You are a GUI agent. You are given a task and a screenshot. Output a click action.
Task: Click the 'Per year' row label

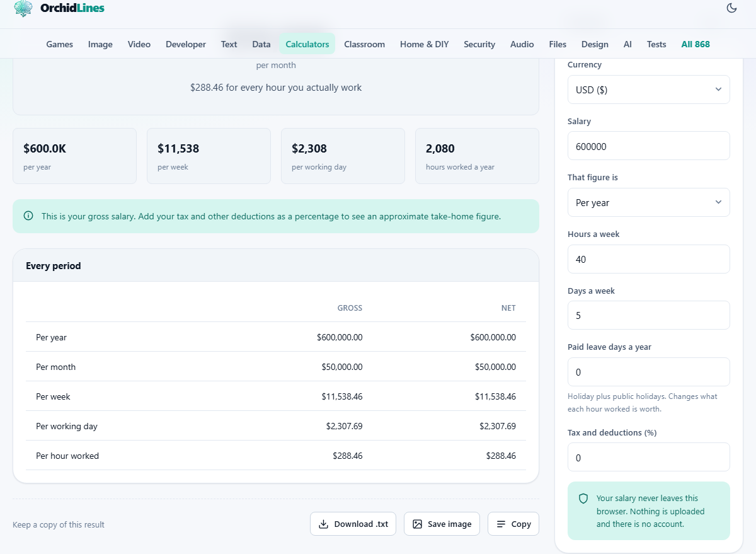pyautogui.click(x=51, y=337)
